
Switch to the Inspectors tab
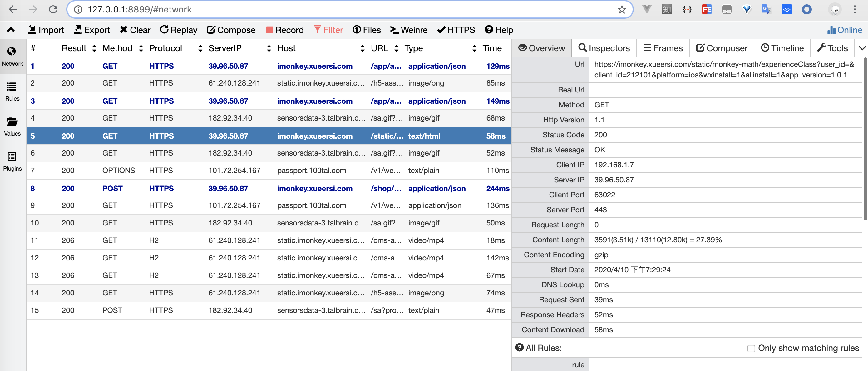pos(604,48)
